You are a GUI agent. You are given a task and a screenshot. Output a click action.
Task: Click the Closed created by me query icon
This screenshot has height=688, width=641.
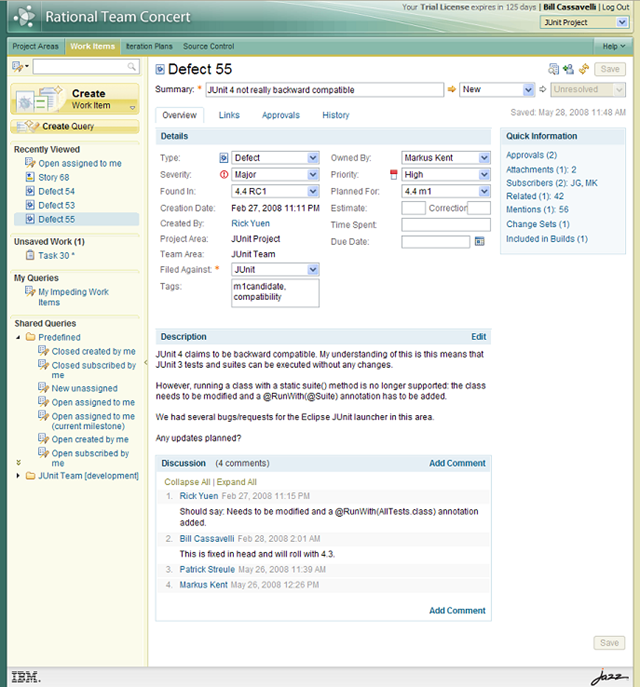[43, 351]
